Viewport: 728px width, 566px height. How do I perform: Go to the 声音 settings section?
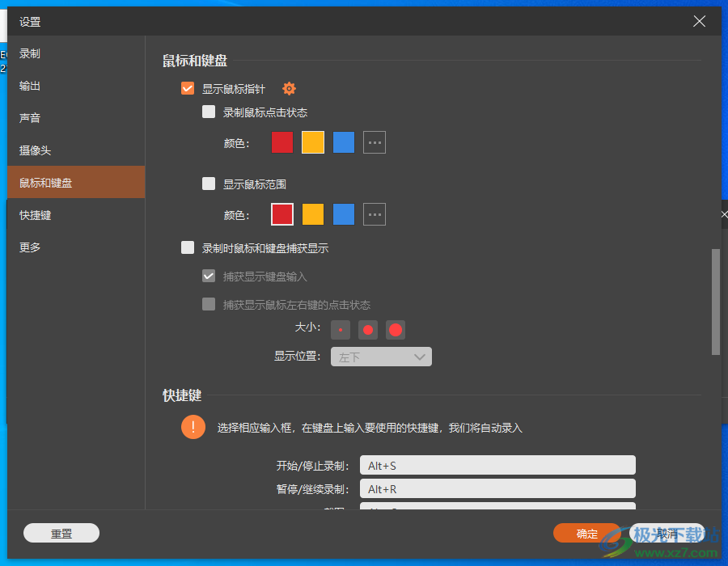pyautogui.click(x=76, y=118)
